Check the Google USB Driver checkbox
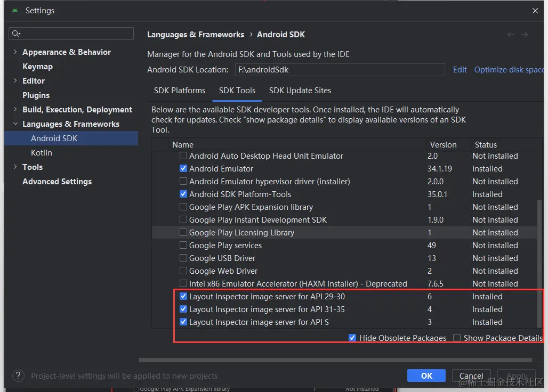 coord(183,258)
